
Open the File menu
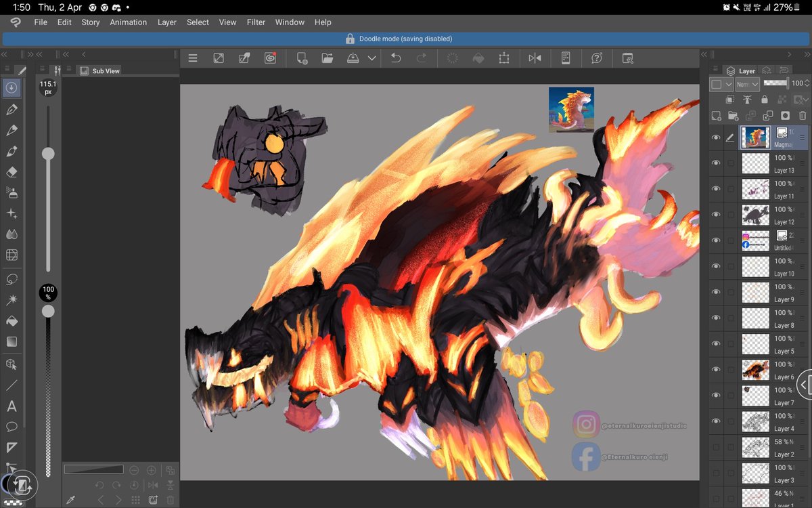tap(41, 22)
